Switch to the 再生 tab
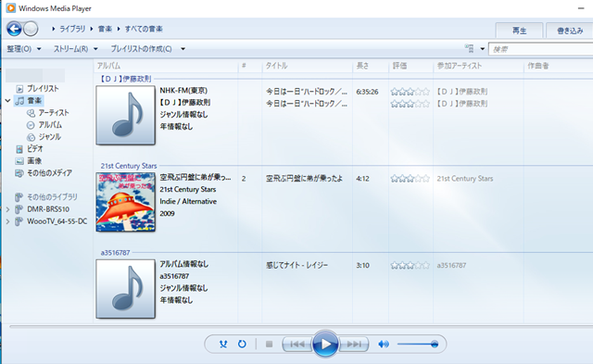 tap(519, 31)
